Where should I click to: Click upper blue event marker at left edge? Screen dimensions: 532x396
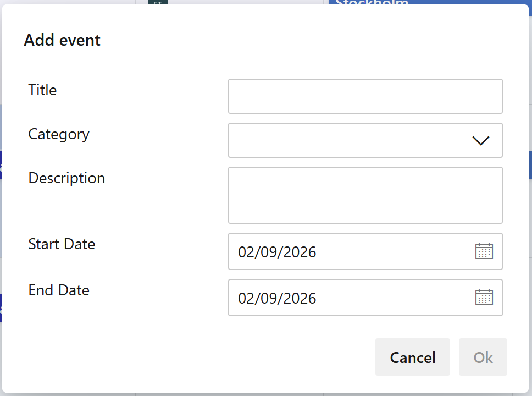coord(1,166)
